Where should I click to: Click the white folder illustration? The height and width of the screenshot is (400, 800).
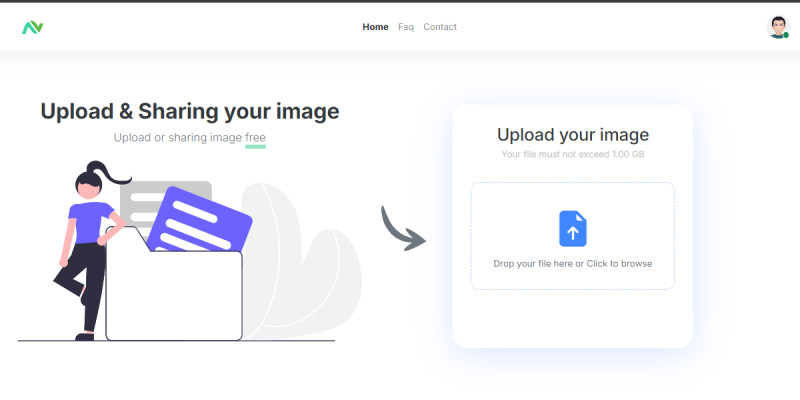point(174,296)
